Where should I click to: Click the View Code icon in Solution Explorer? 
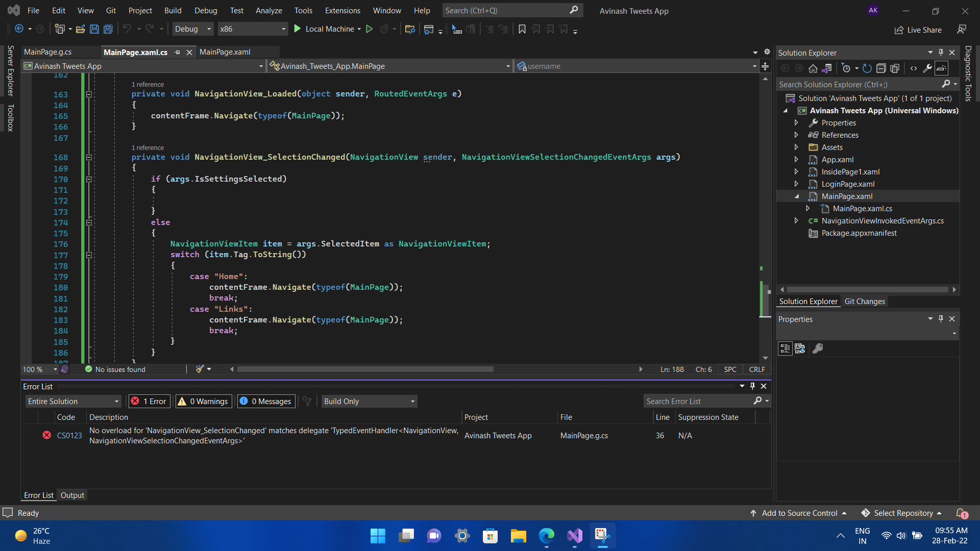(914, 68)
